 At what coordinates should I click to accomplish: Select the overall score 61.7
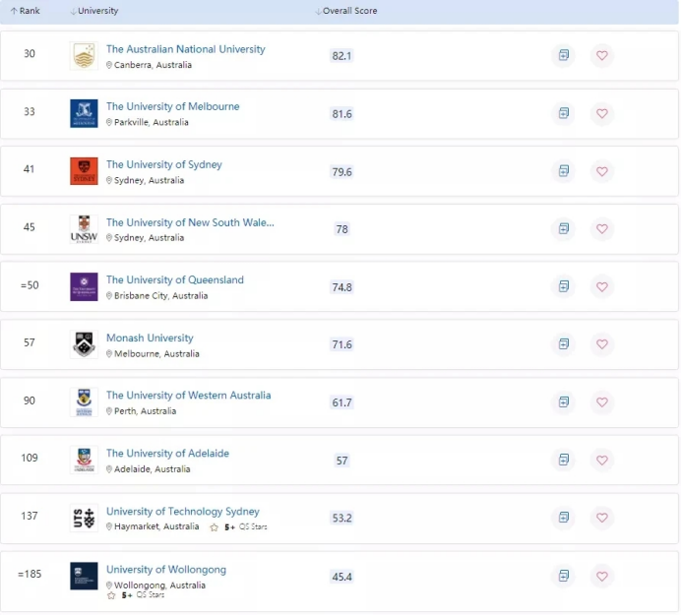pyautogui.click(x=341, y=402)
